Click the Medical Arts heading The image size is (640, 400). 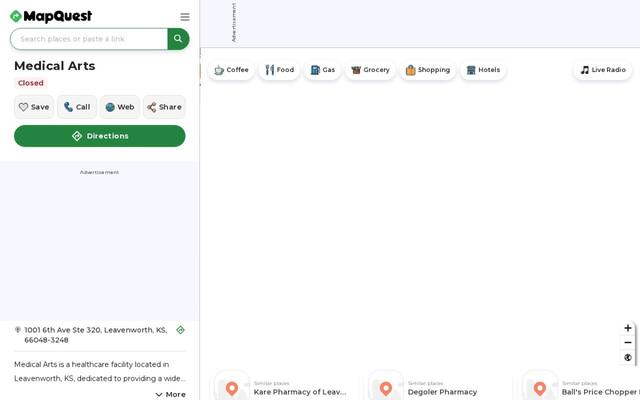(x=55, y=66)
